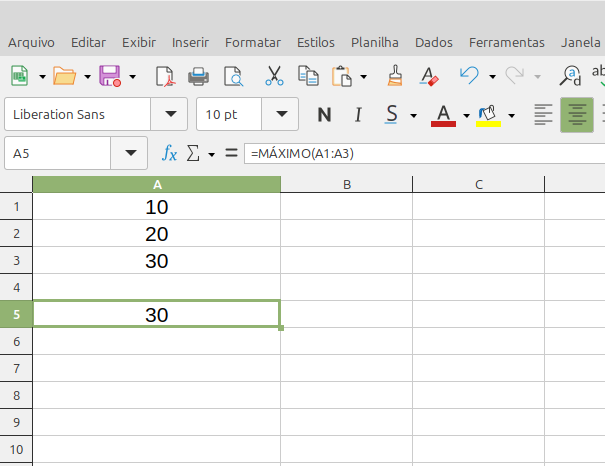This screenshot has height=466, width=605.
Task: Click the Clear Direct Formatting icon
Action: coord(429,76)
